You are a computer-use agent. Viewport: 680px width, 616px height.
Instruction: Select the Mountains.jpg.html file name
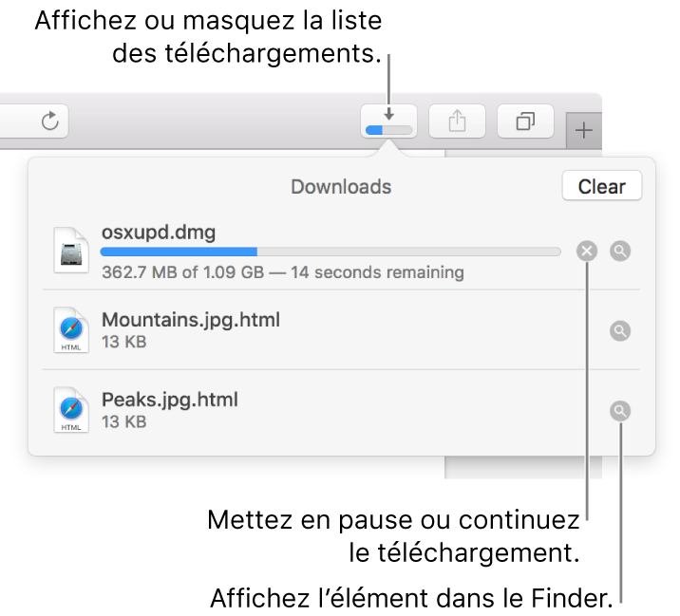pos(191,320)
